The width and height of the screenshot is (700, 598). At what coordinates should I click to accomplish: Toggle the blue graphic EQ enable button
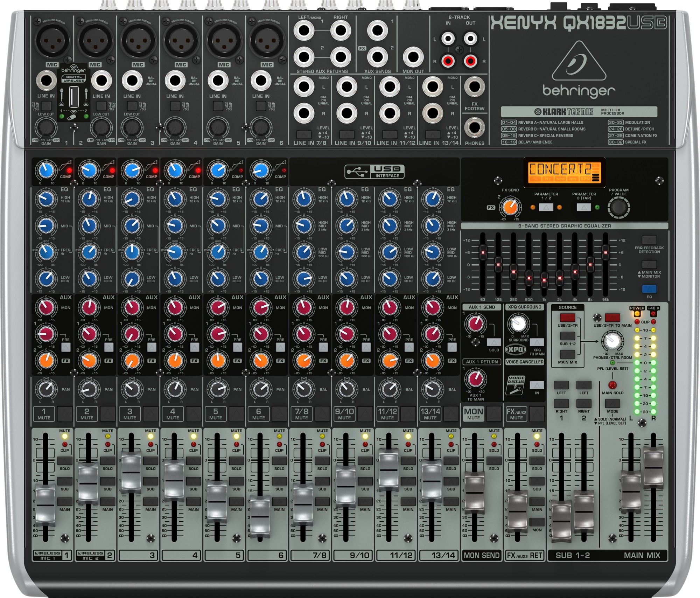[649, 289]
